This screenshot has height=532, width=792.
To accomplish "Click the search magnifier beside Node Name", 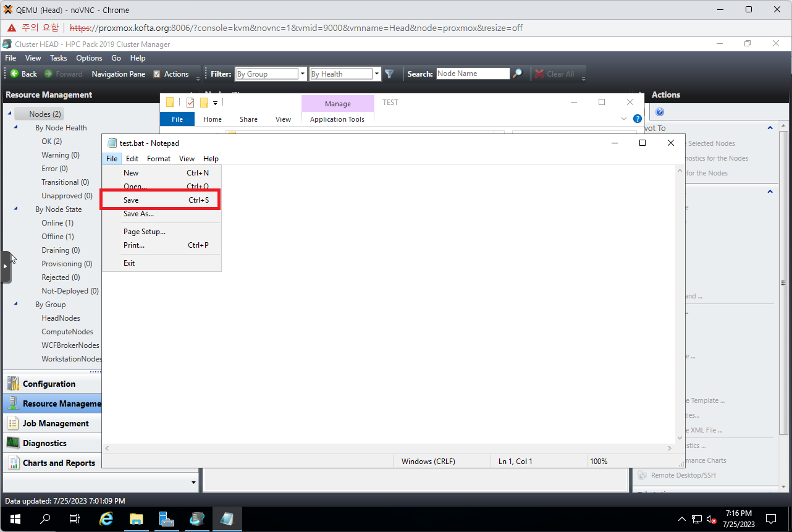I will (518, 74).
